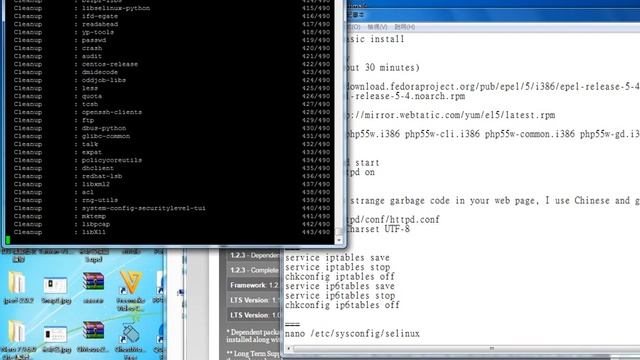The width and height of the screenshot is (640, 360).
Task: Click terminal row 'Cleanup : redhat-lsb'
Action: click(171, 176)
